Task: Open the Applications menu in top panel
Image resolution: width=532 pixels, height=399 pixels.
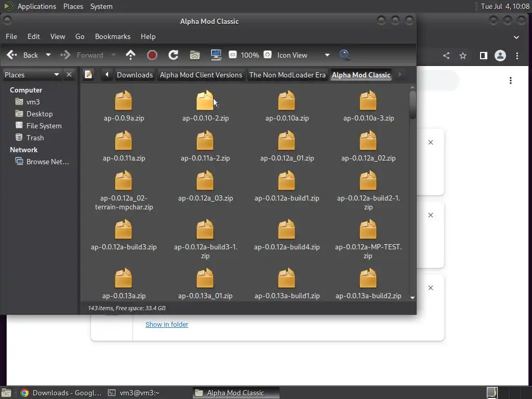Action: pyautogui.click(x=37, y=6)
